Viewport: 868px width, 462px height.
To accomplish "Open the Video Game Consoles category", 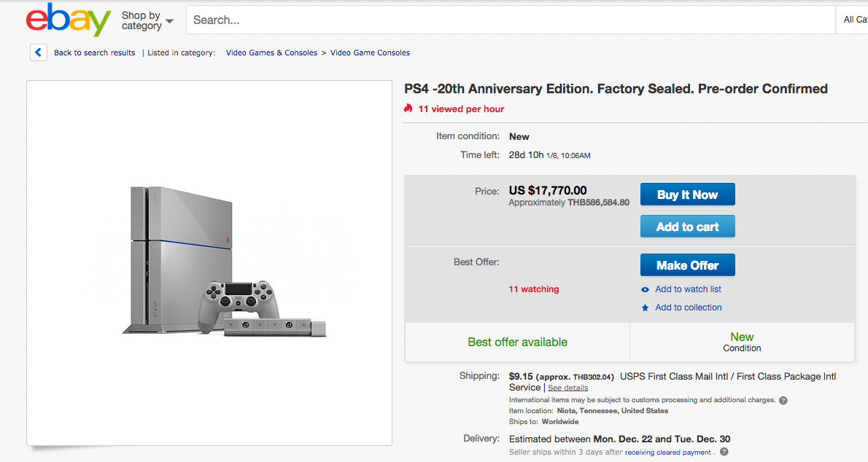I will [x=370, y=52].
